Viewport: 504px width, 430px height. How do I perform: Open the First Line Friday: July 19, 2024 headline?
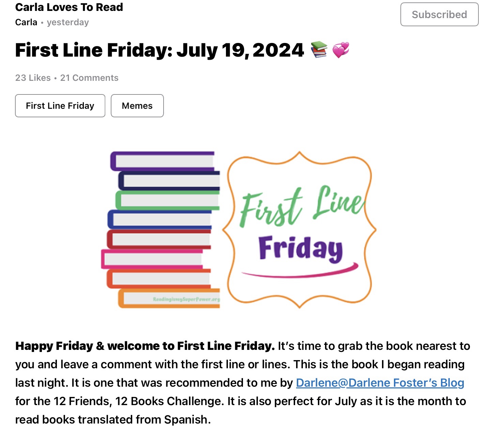(159, 50)
